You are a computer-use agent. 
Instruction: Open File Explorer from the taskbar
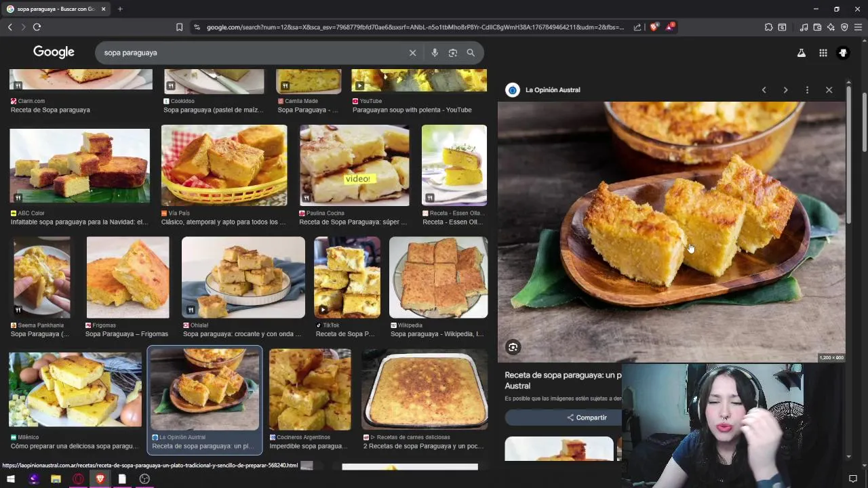coord(56,479)
